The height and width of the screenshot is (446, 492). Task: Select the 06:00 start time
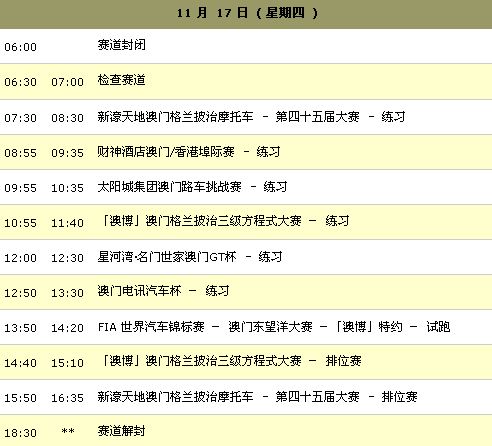pos(21,47)
